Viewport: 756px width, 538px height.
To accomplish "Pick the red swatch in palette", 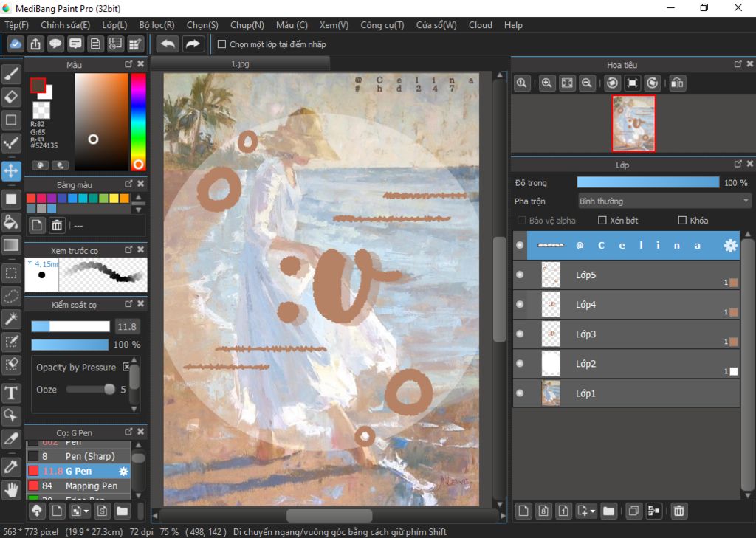I will point(31,198).
